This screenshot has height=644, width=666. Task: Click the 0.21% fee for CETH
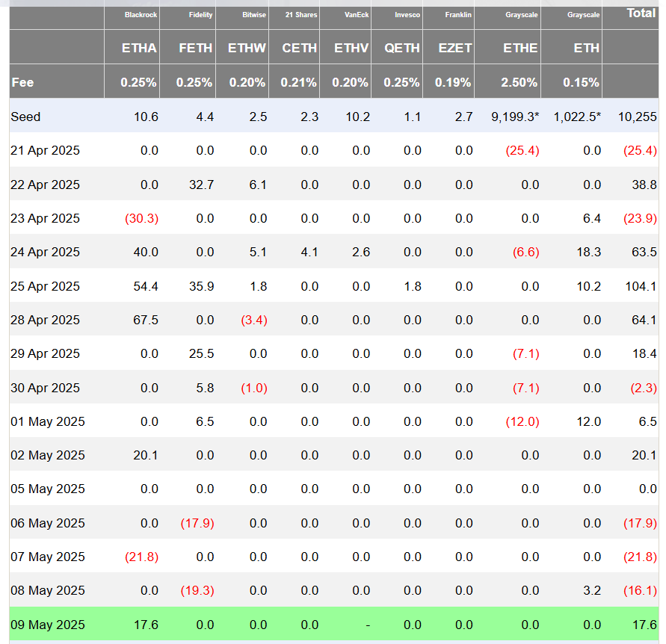point(298,82)
